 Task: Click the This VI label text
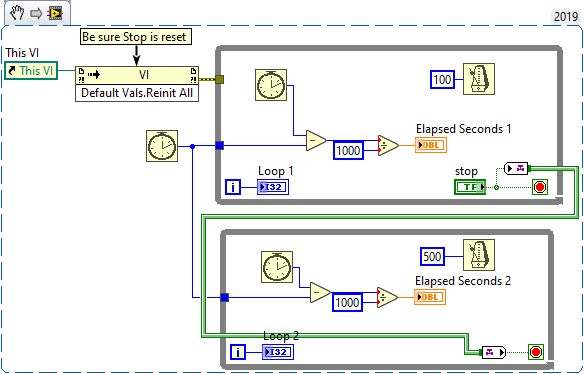coord(22,53)
